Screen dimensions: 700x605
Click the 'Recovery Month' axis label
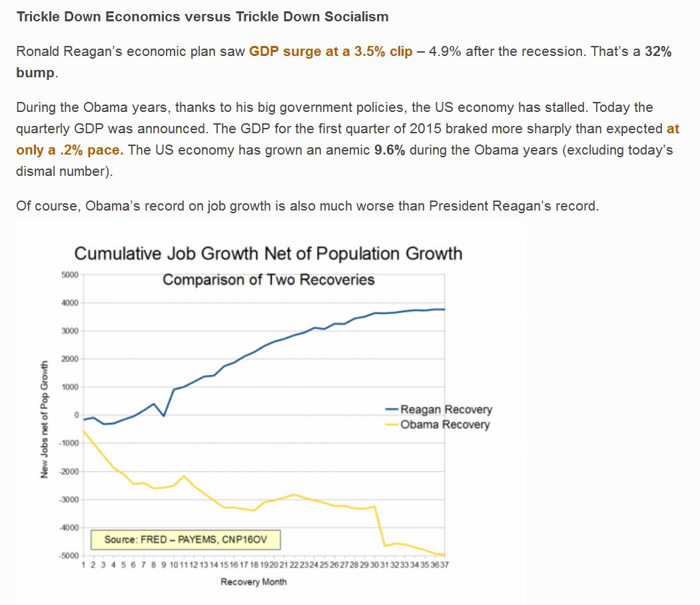(254, 582)
